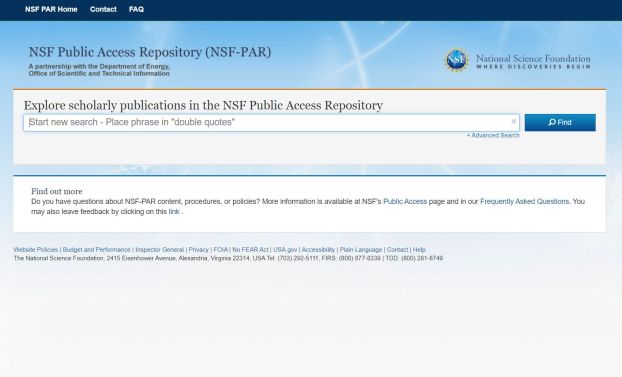Click the Find search button
The width and height of the screenshot is (622, 377).
point(560,123)
